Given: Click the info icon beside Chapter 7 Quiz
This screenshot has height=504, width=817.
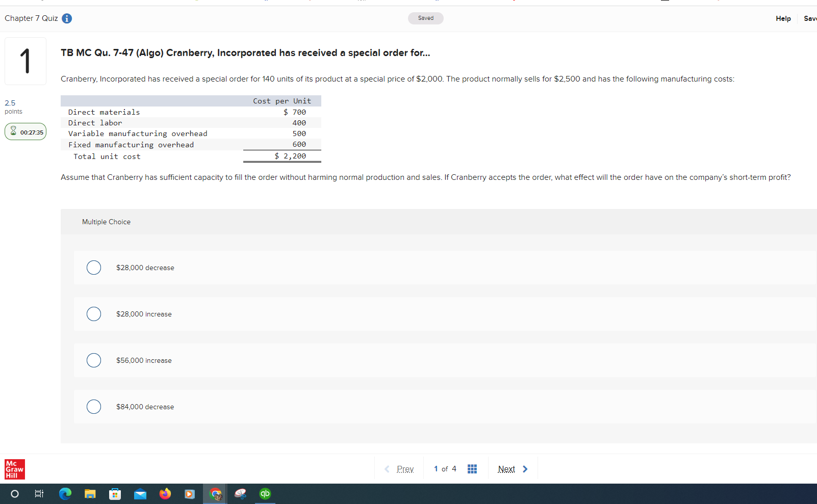Looking at the screenshot, I should [x=66, y=18].
